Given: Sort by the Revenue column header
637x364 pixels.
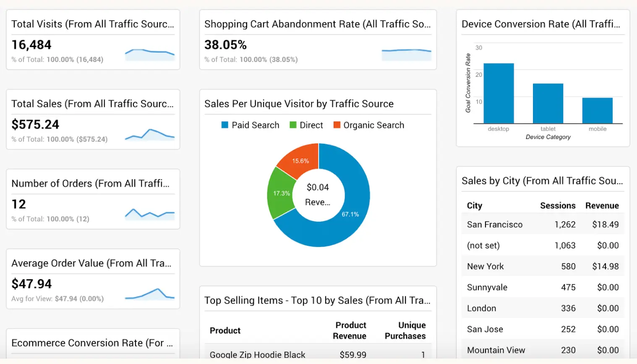Looking at the screenshot, I should coord(602,205).
